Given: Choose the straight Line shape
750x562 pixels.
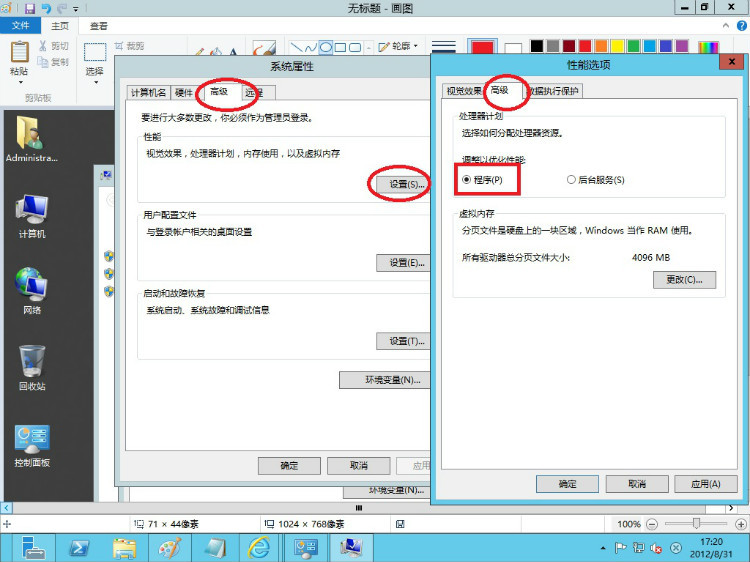Looking at the screenshot, I should 297,47.
